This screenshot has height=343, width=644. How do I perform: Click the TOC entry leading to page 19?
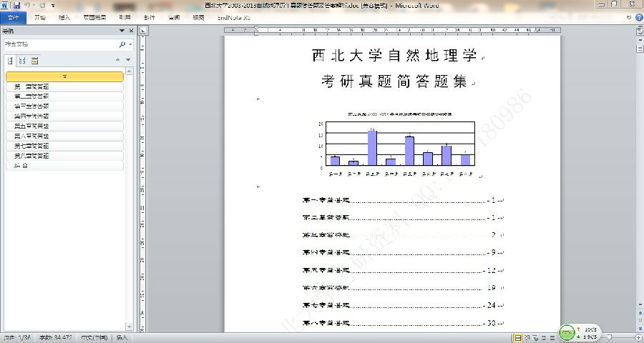click(x=402, y=287)
